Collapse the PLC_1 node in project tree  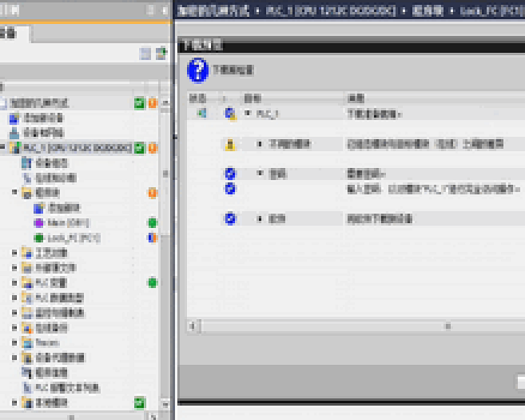tap(4, 148)
